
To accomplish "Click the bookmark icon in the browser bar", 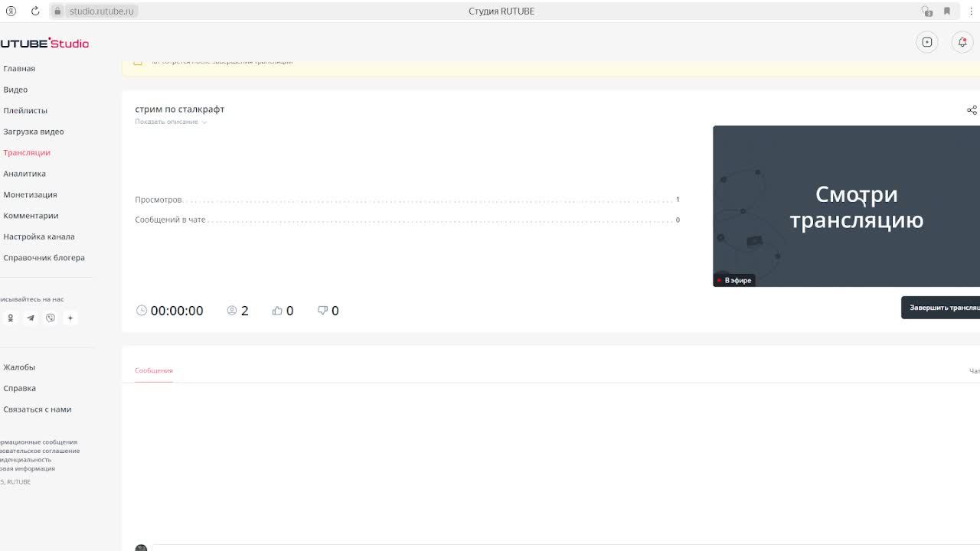I will pos(947,11).
